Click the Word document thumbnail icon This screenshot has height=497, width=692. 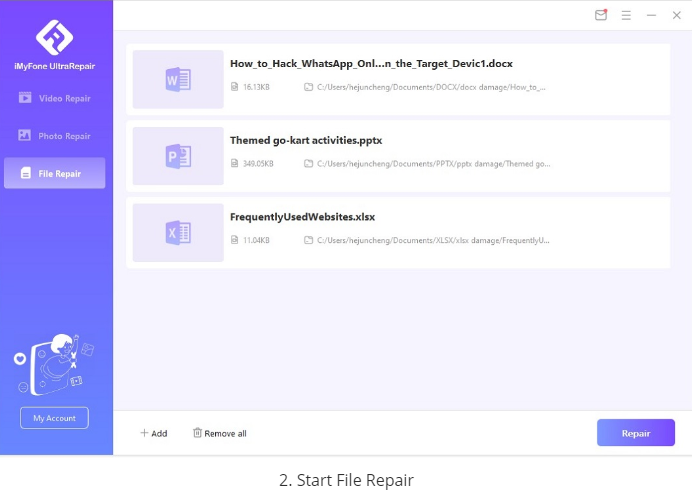tap(178, 80)
